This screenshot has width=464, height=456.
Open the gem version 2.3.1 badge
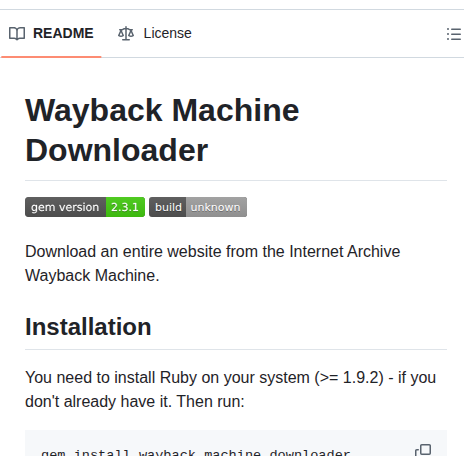(x=85, y=207)
